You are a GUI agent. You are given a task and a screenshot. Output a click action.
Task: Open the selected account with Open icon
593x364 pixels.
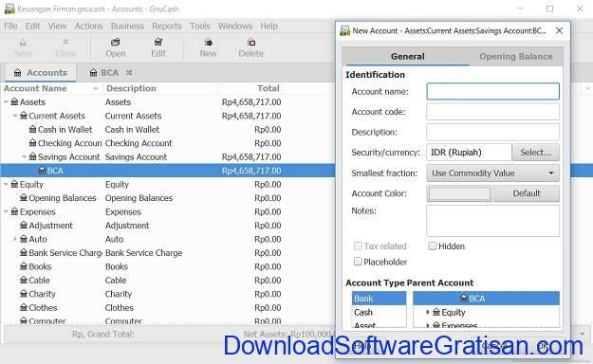[116, 42]
